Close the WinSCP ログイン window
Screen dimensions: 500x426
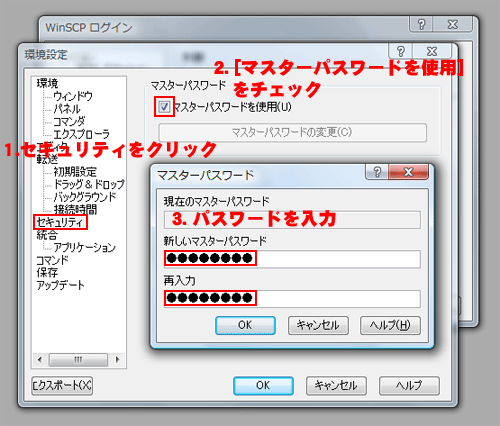point(453,24)
